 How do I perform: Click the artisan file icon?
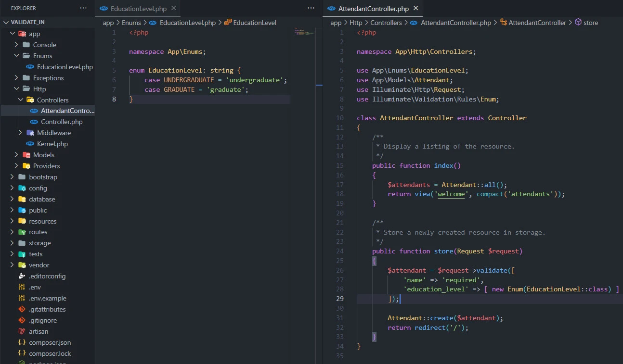[x=22, y=331]
